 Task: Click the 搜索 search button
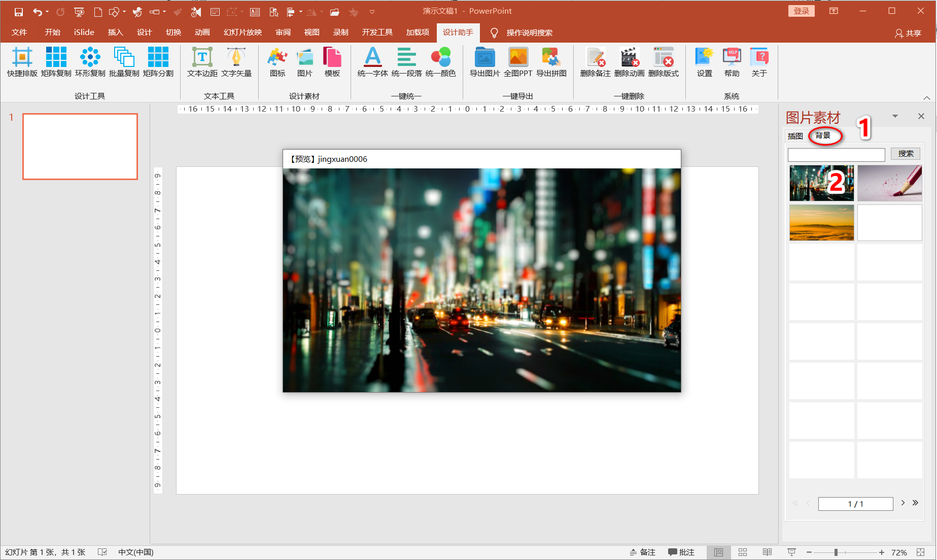pyautogui.click(x=906, y=154)
